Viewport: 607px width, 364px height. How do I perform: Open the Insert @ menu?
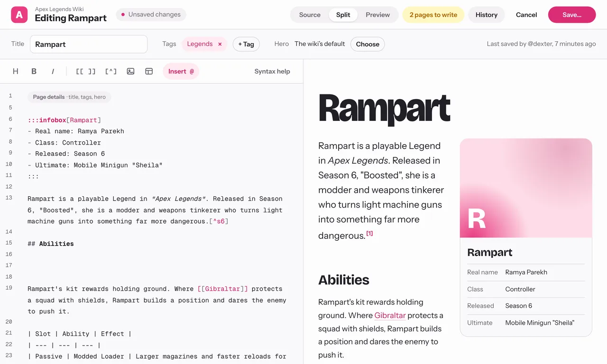pos(181,71)
